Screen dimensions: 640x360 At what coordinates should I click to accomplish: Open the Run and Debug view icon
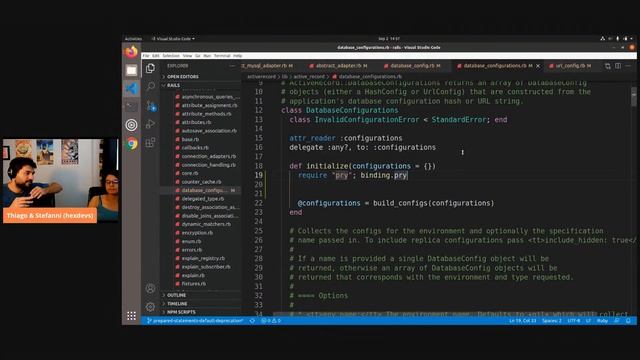pos(150,124)
